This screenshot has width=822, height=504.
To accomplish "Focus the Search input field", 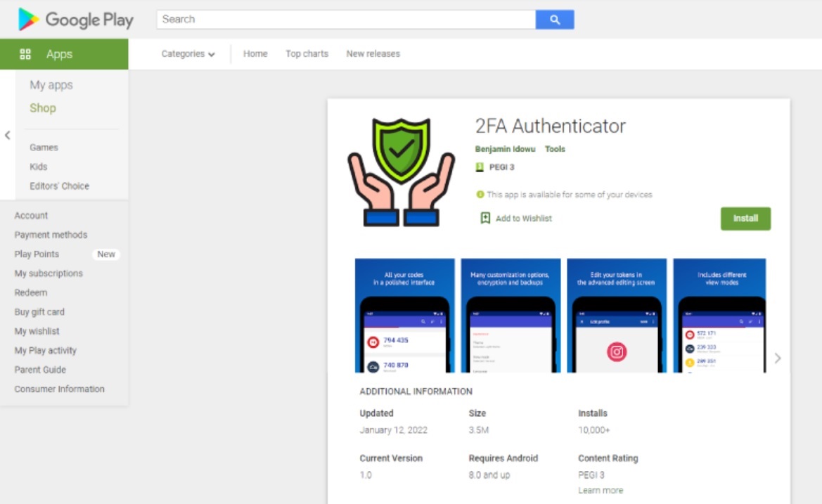I will [x=346, y=20].
